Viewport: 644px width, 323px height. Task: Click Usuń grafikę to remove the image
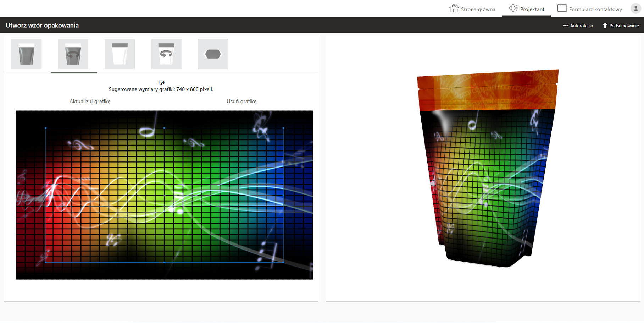pos(241,101)
